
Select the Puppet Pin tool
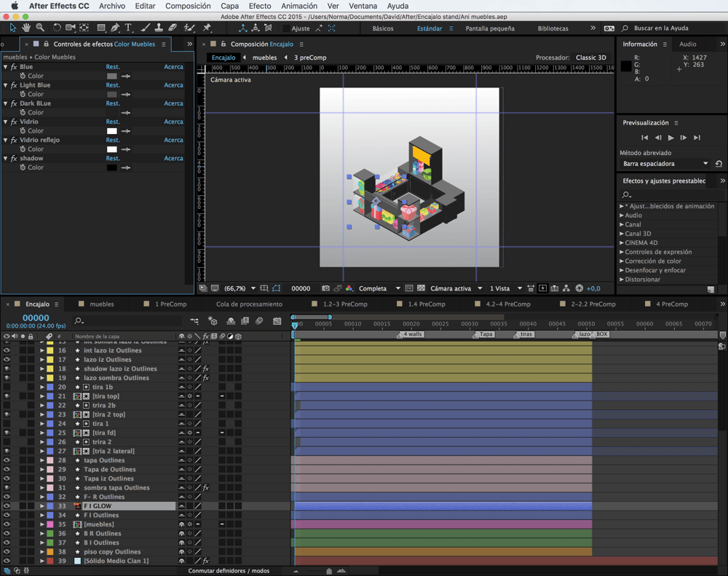(207, 28)
